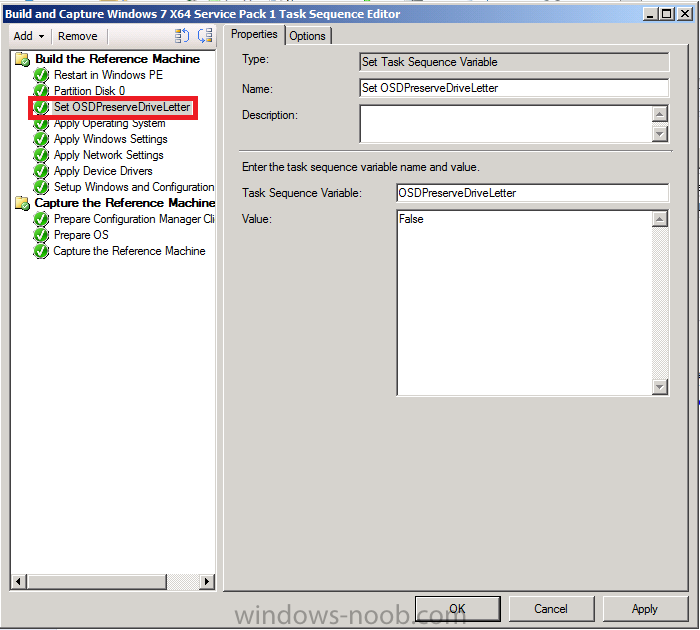Click the tree pane horizontal scrollbar thumb
This screenshot has height=630, width=700.
click(97, 581)
